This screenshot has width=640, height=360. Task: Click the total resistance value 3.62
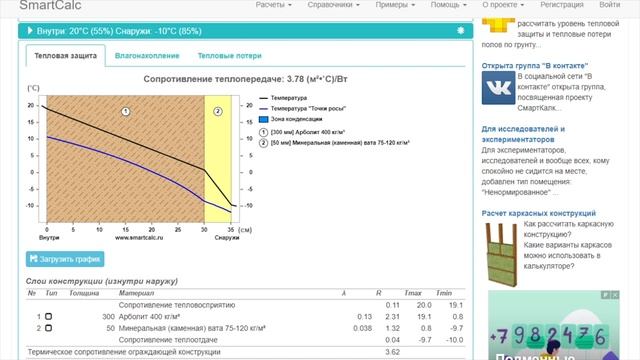(x=392, y=352)
